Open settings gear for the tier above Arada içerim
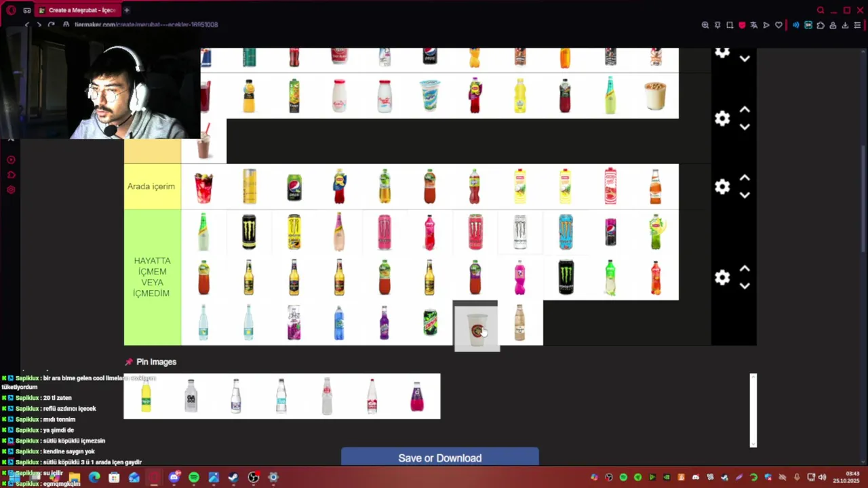The width and height of the screenshot is (868, 488). coord(722,119)
